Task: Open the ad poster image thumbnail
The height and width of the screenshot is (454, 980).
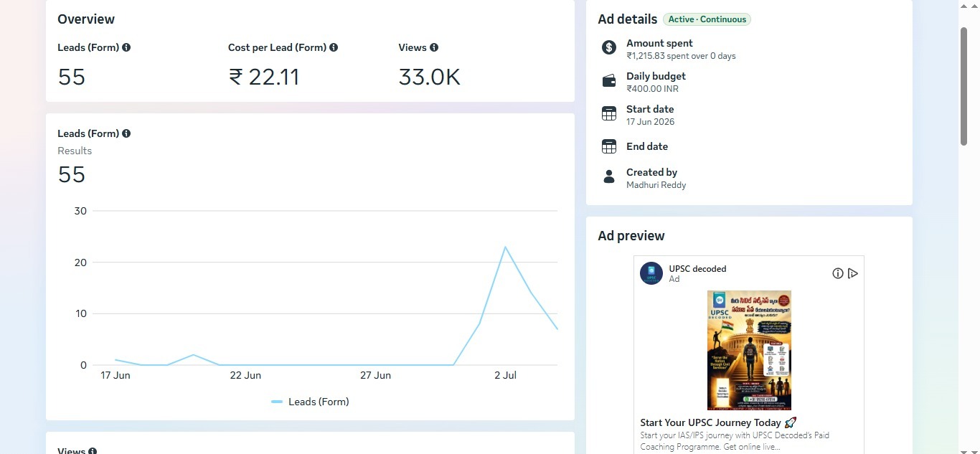Action: pyautogui.click(x=749, y=350)
